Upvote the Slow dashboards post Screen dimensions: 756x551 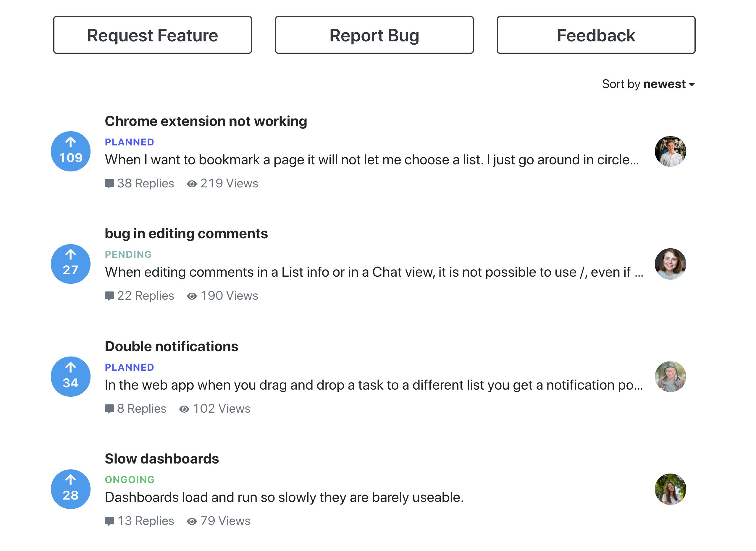point(70,489)
